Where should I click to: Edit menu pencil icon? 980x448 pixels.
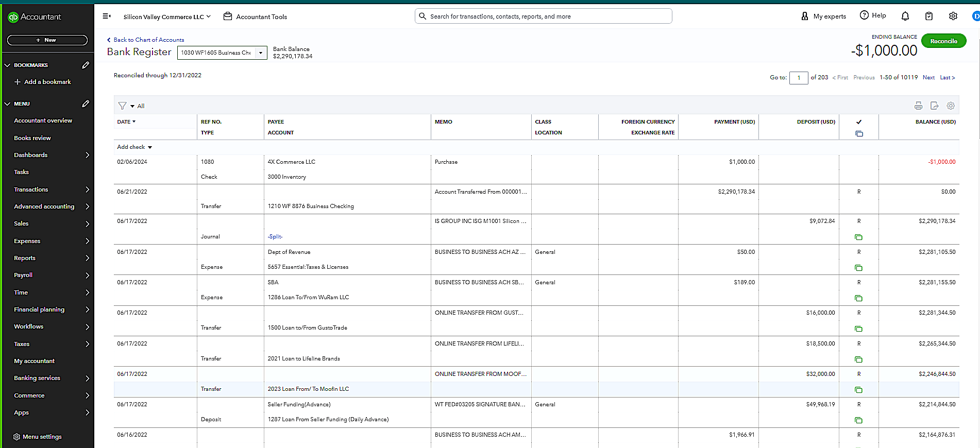[86, 104]
